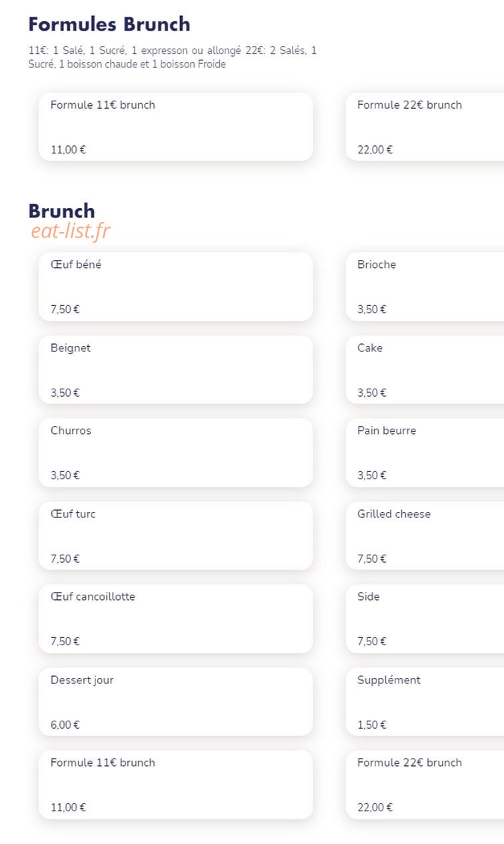
Task: Choose the Grilled cheese card
Action: click(425, 536)
